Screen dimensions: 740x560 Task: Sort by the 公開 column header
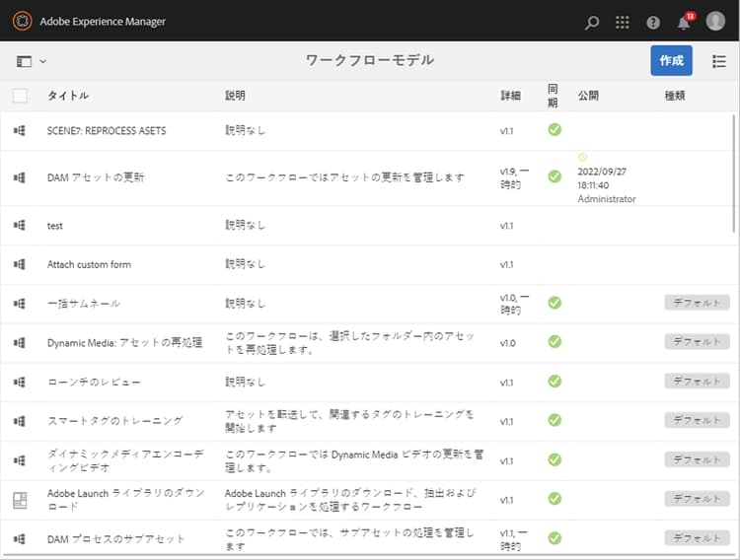[588, 96]
